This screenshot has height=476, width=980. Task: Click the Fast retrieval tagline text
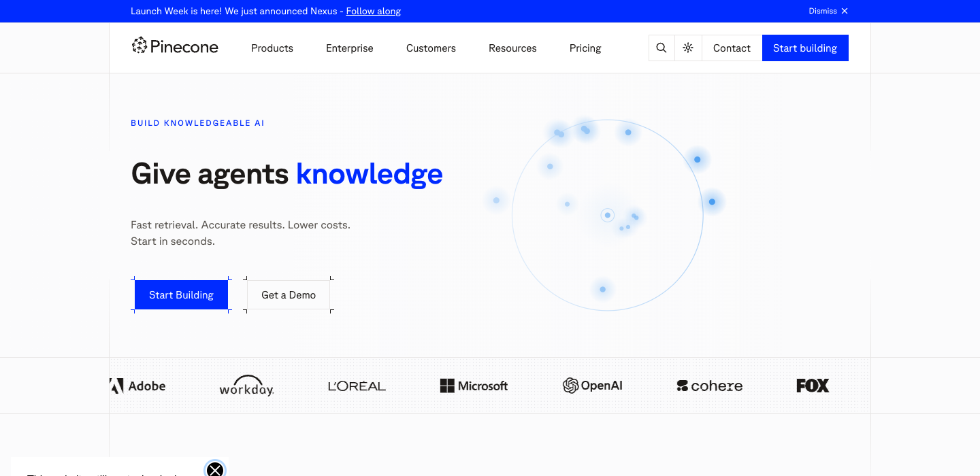tap(240, 233)
